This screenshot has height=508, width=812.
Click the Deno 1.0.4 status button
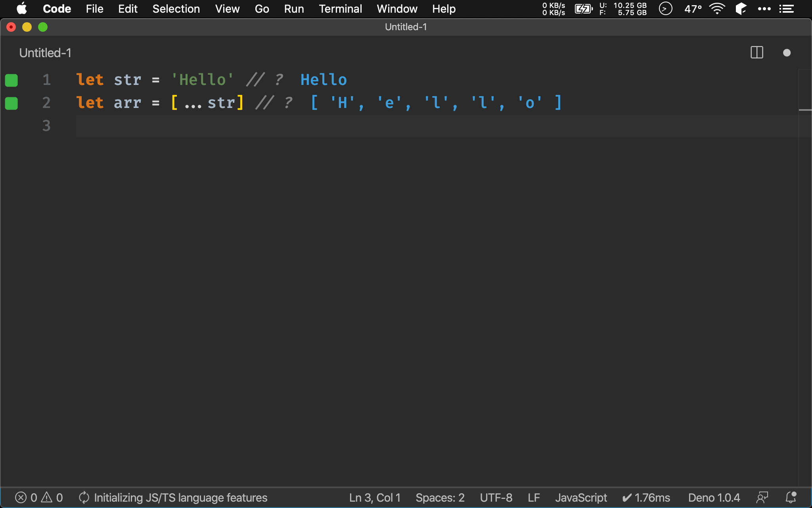(x=714, y=498)
